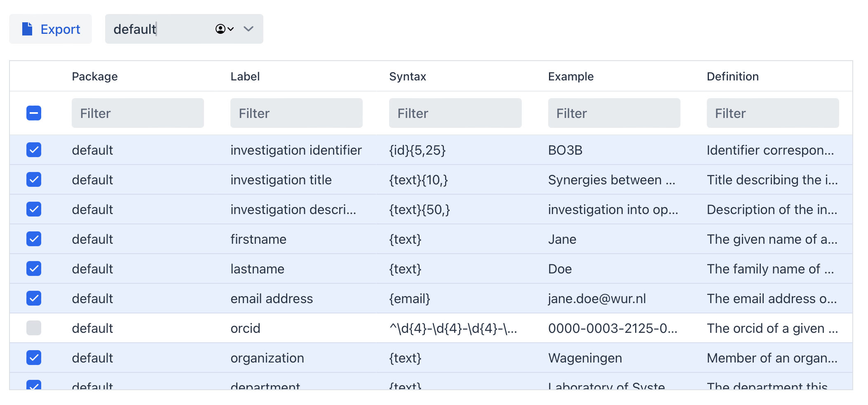
Task: Click the 'investigation descri...' label cell
Action: click(293, 210)
